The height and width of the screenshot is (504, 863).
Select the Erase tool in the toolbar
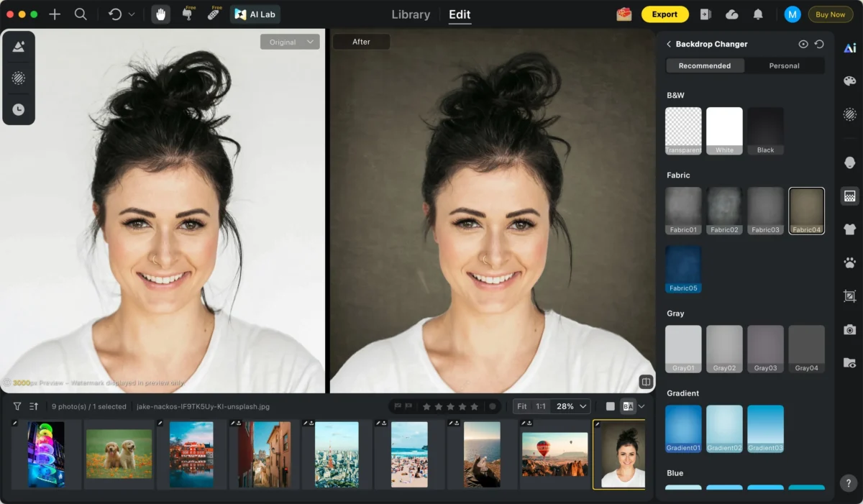(213, 14)
